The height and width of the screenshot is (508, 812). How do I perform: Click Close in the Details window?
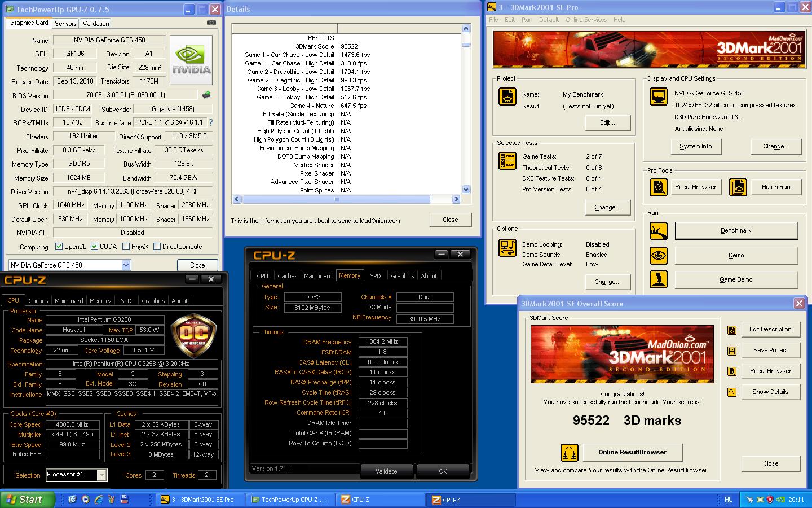coord(450,220)
